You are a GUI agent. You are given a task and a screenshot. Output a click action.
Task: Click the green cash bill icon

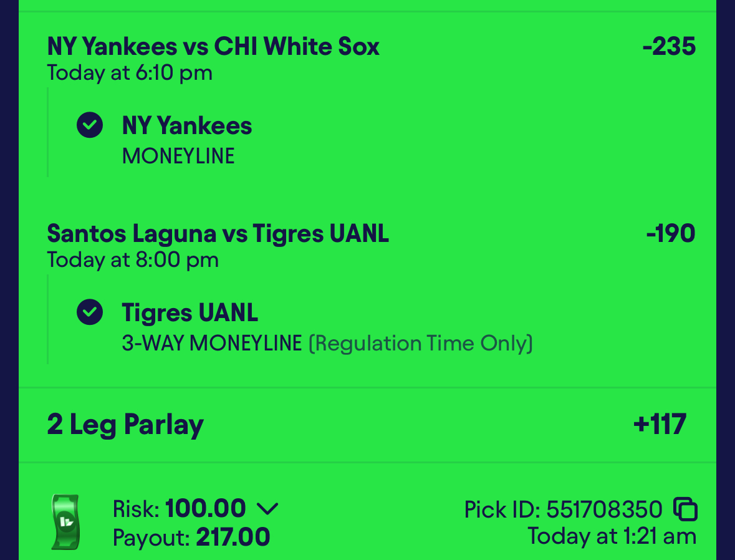pyautogui.click(x=65, y=522)
